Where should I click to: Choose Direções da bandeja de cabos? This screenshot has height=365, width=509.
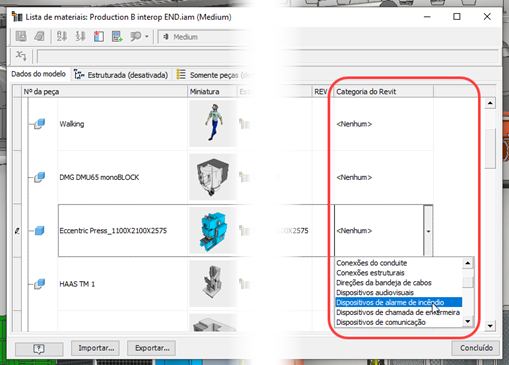[x=399, y=283]
